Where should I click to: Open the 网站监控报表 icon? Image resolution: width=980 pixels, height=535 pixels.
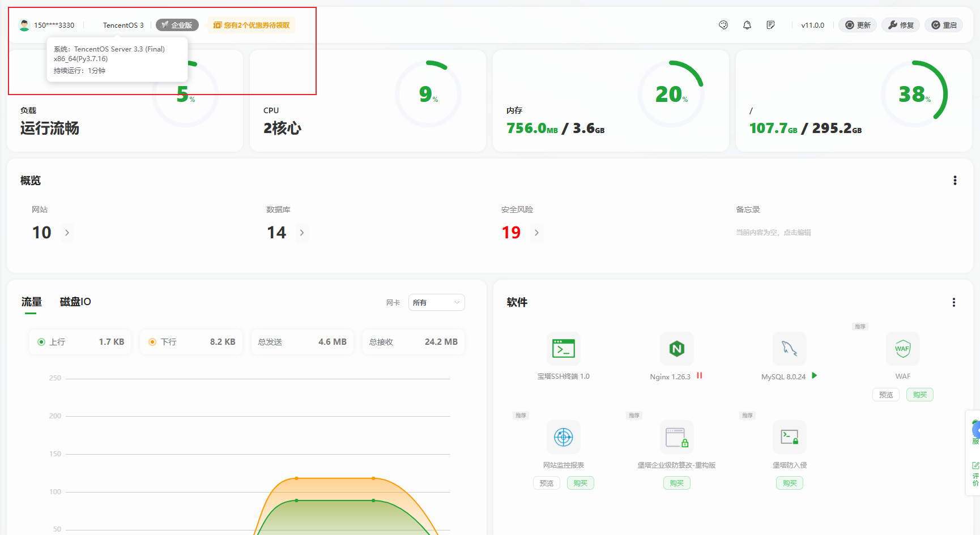pos(563,437)
